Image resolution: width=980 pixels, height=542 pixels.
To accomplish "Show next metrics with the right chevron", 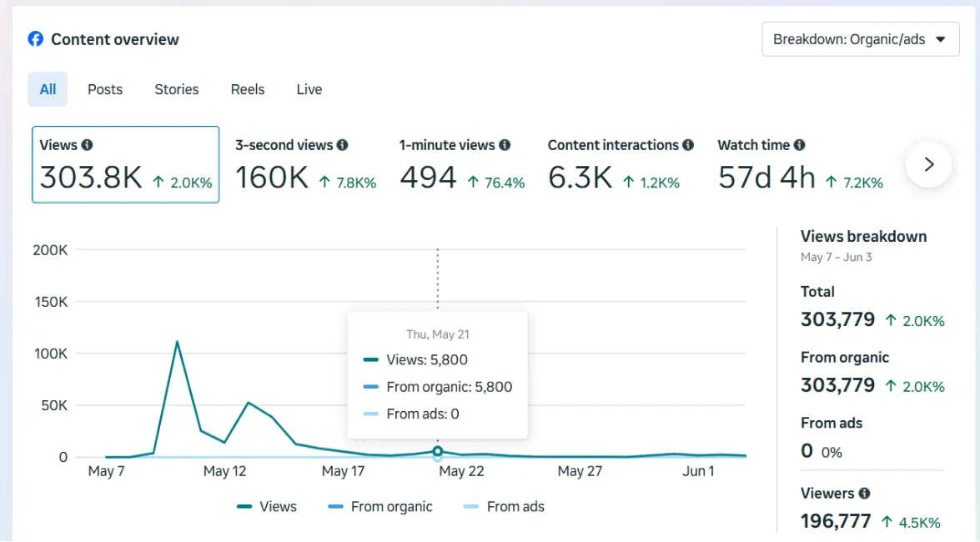I will point(929,164).
